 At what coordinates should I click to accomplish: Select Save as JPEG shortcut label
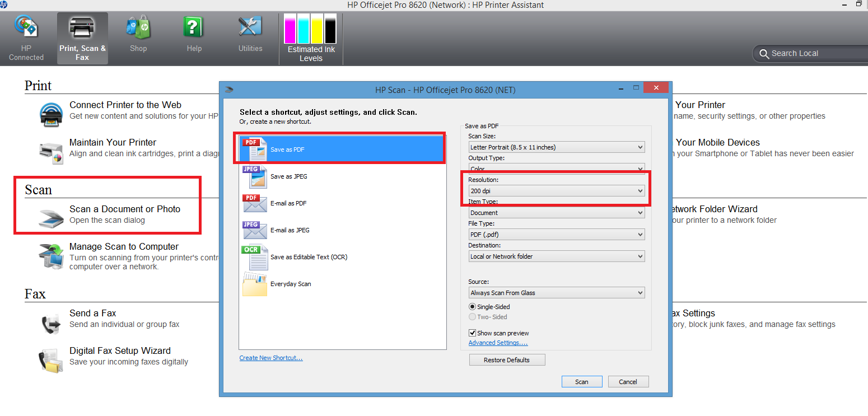click(x=288, y=176)
